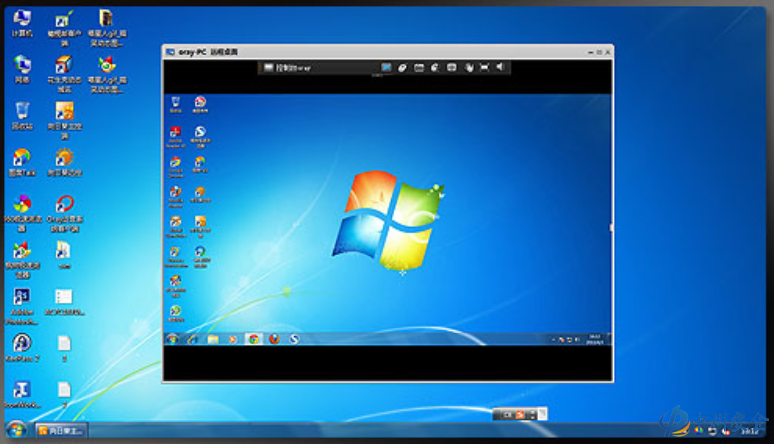Open the folder Explorer icon on remote taskbar

[213, 339]
